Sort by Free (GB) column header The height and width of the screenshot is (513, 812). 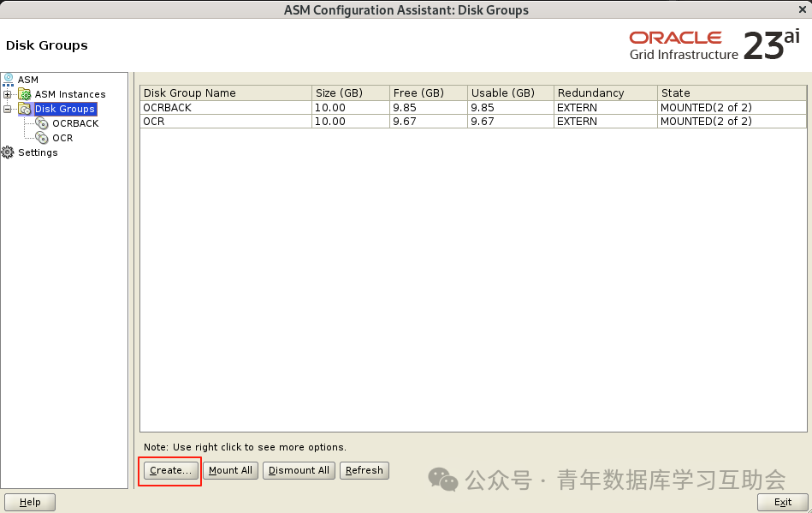(429, 92)
